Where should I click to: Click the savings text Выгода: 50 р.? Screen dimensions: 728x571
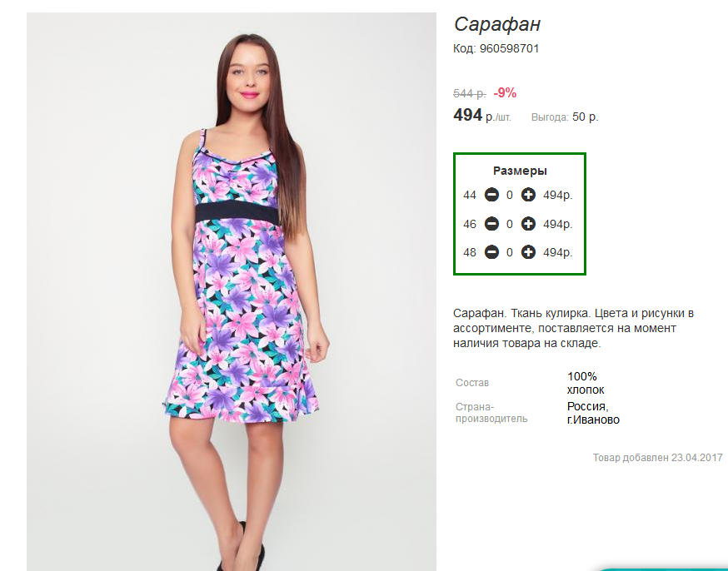pos(565,117)
